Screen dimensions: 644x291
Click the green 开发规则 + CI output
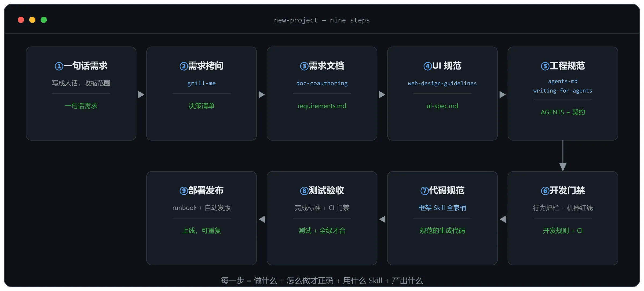pos(563,231)
